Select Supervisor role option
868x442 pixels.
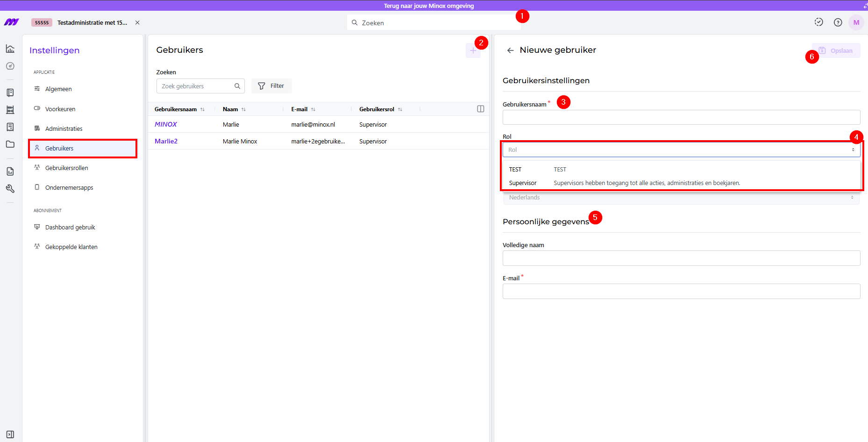[x=681, y=183]
